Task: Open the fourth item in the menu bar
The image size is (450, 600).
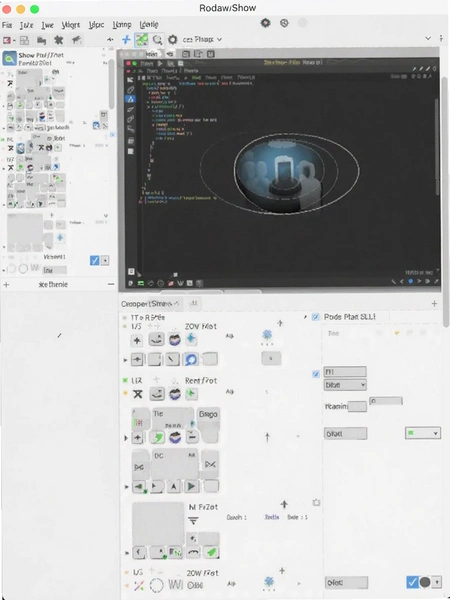Action: point(71,25)
